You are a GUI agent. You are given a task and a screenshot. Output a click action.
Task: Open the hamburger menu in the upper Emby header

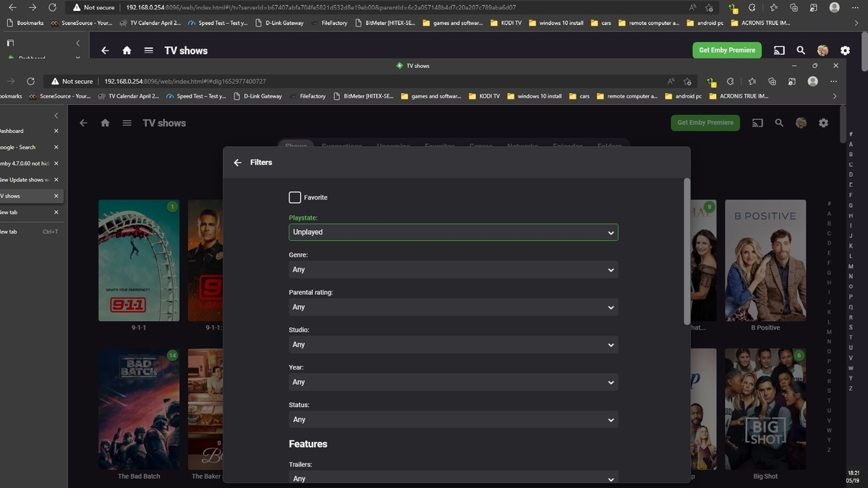[x=148, y=51]
